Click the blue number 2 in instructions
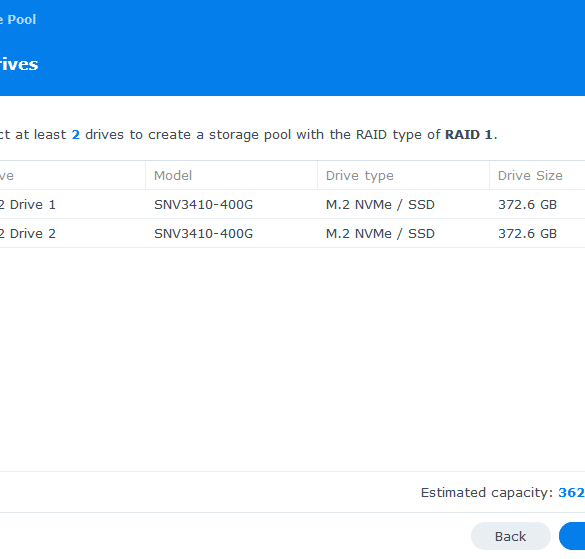Viewport: 585px width, 559px height. pos(76,134)
